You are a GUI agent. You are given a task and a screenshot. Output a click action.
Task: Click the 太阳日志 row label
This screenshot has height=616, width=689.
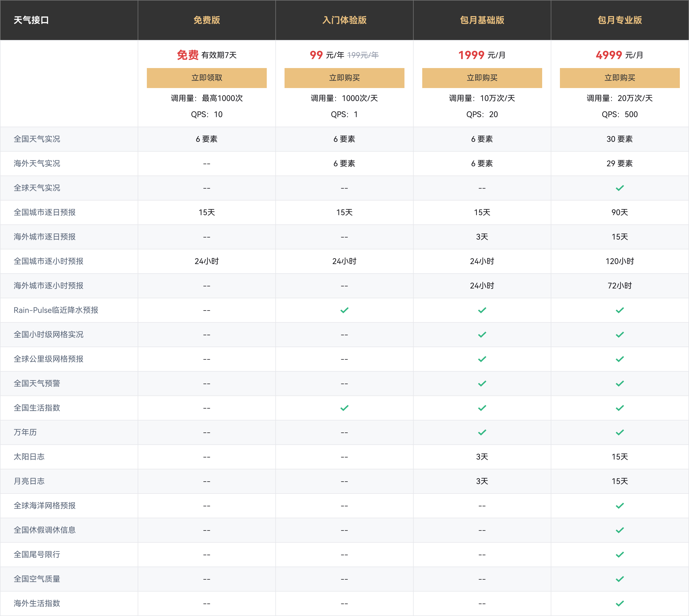click(29, 457)
